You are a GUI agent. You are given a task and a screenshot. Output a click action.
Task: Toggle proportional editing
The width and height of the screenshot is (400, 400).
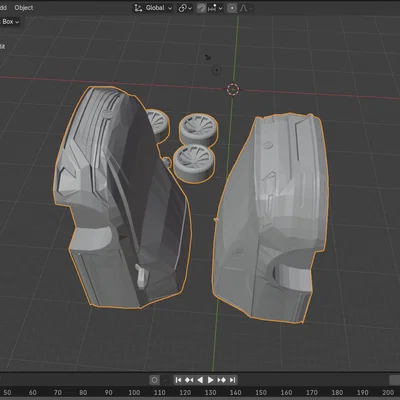232,8
